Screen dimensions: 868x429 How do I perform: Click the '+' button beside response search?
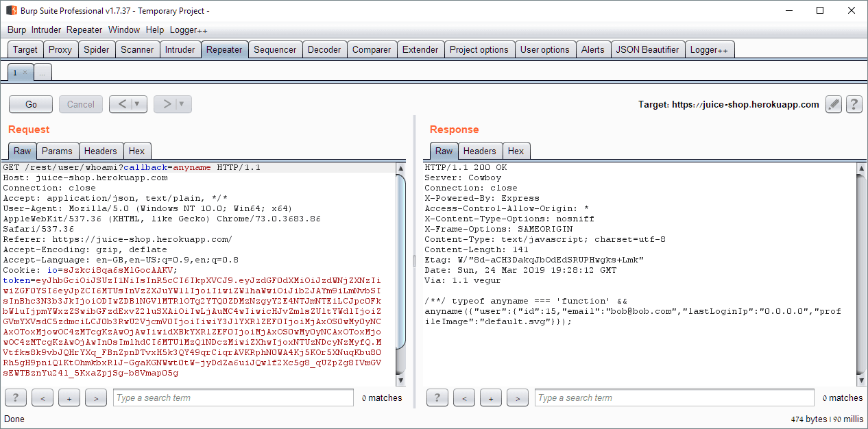[491, 397]
